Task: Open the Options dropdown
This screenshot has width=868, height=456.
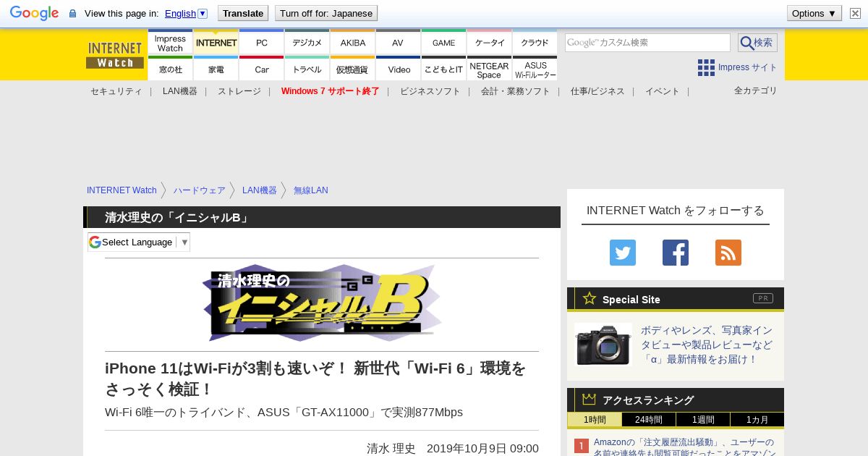Action: (814, 13)
